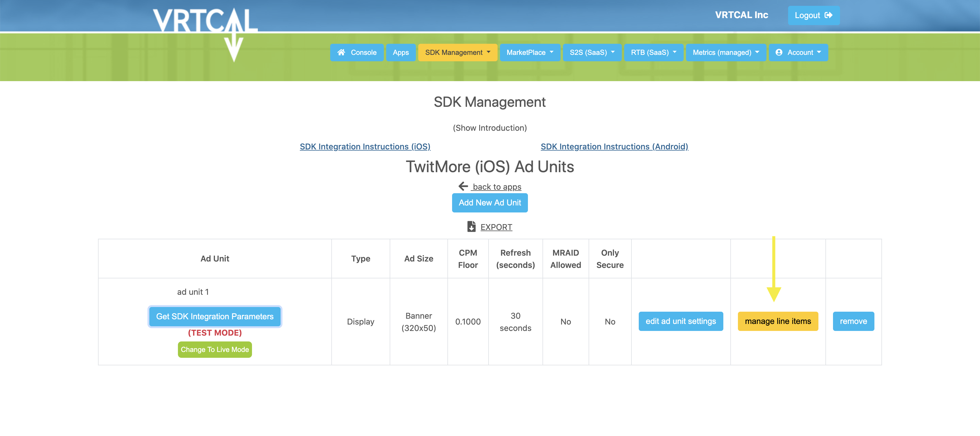This screenshot has height=436, width=980.
Task: Click the VRTCAL Inc account name
Action: (x=741, y=15)
